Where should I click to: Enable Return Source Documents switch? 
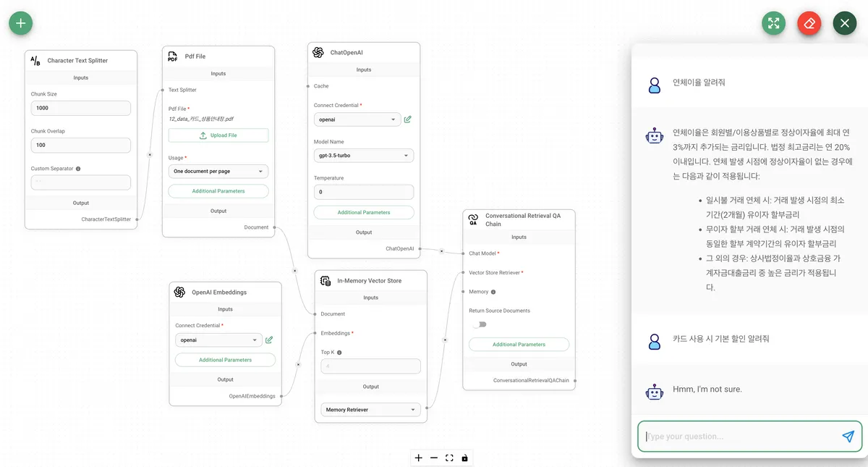tap(479, 324)
